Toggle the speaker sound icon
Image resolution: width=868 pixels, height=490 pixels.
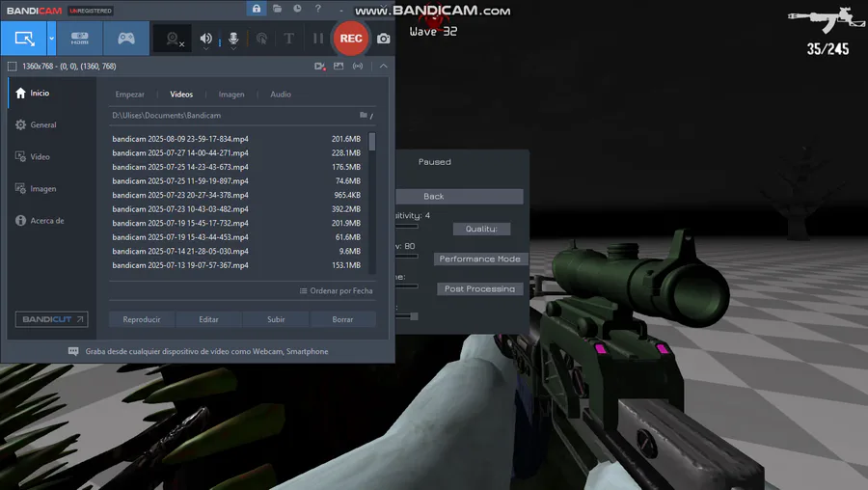206,39
